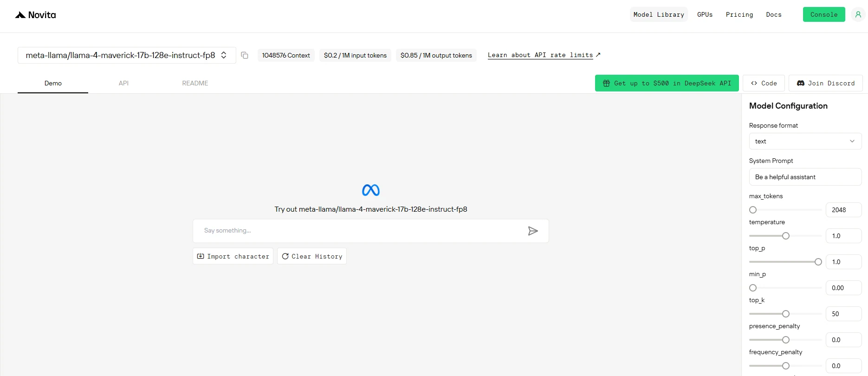Viewport: 868px width, 376px height.
Task: Click the frequency_penalty slider handle
Action: point(786,366)
